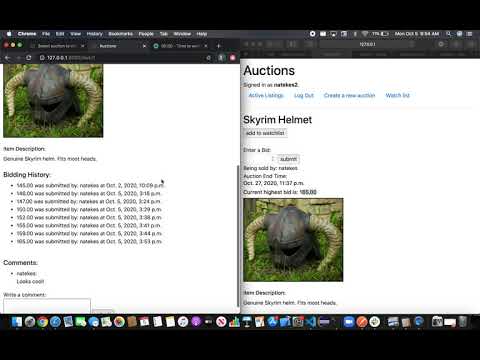Select the 147.00 bid history entry
480x360 pixels.
click(x=89, y=201)
